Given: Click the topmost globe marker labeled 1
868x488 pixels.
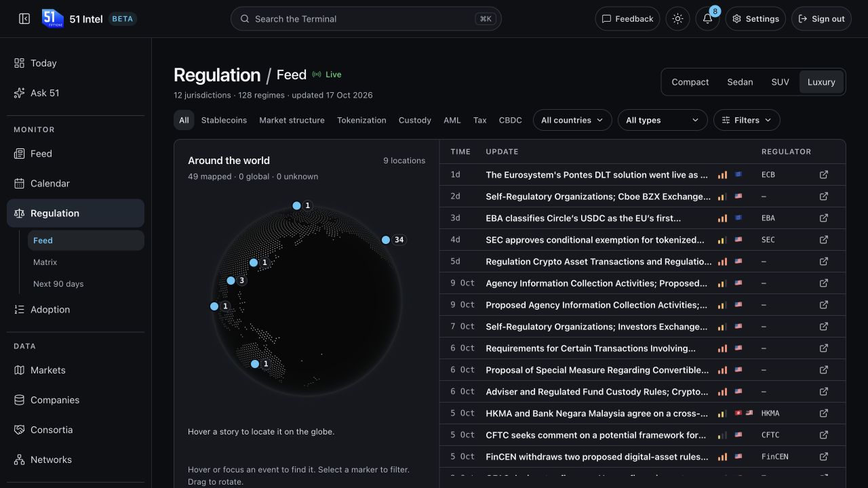Looking at the screenshot, I should click(296, 205).
